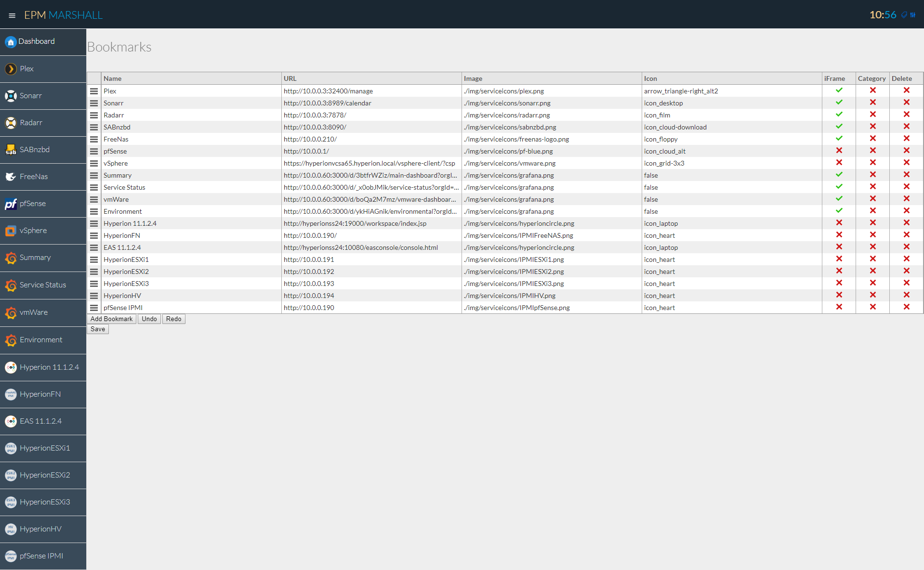This screenshot has height=570, width=924.
Task: Open vmWare from the sidebar
Action: [43, 312]
